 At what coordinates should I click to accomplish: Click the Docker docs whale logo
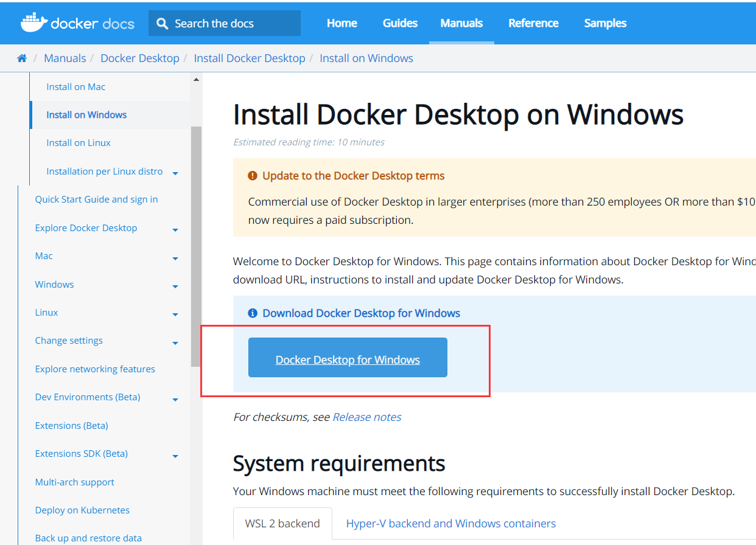point(77,23)
